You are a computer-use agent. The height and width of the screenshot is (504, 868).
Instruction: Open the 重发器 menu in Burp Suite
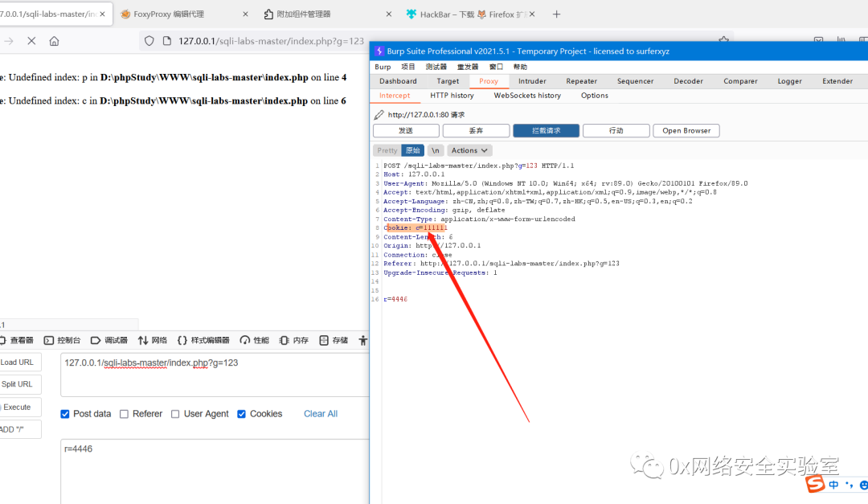[x=468, y=67]
